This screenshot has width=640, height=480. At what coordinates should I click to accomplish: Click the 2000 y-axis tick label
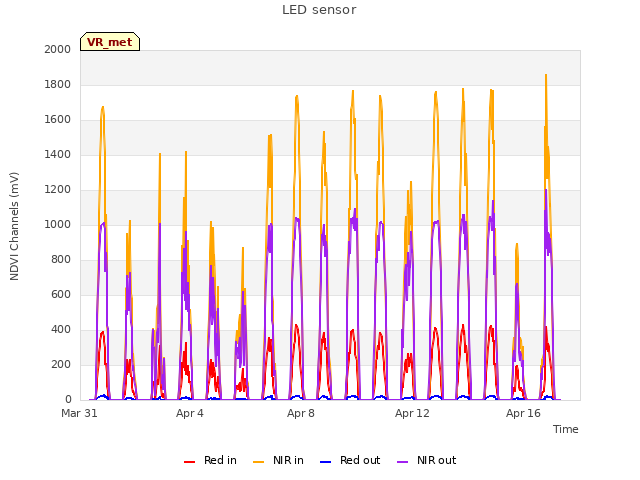(x=58, y=49)
